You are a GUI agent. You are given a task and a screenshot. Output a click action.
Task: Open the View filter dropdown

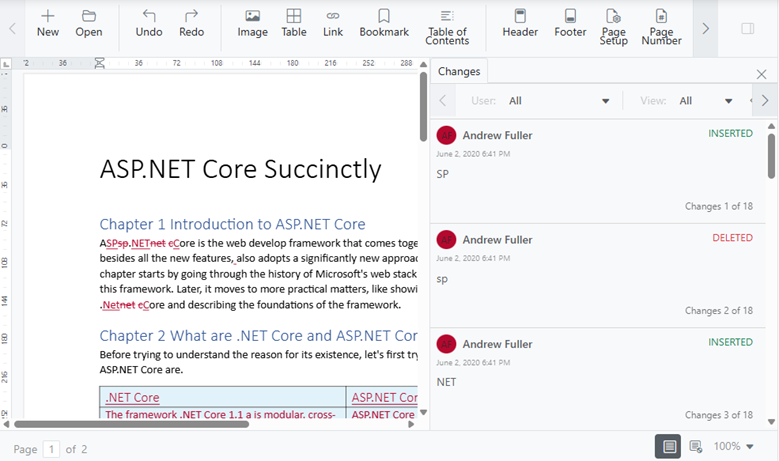point(705,101)
